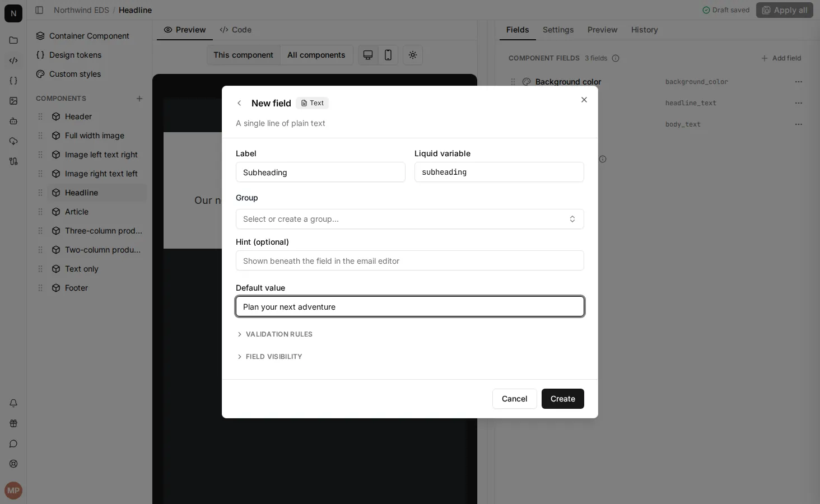This screenshot has height=504, width=820.
Task: Expand the Field Visibility section
Action: click(269, 357)
